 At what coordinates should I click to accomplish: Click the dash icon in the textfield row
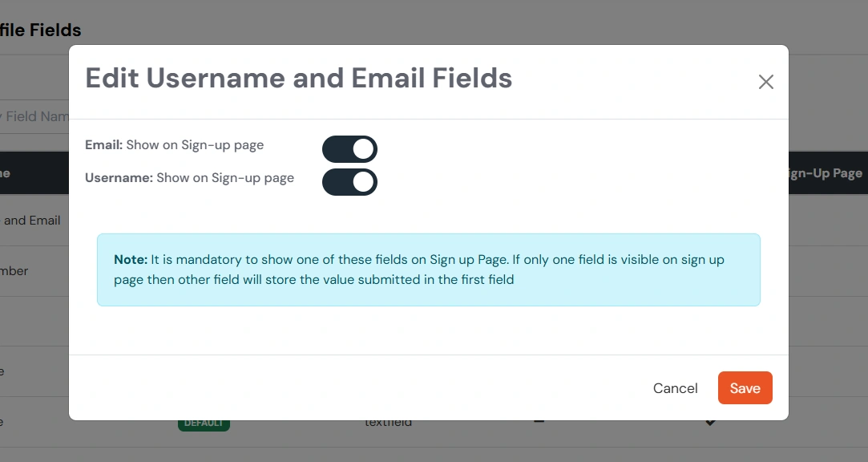pos(538,420)
